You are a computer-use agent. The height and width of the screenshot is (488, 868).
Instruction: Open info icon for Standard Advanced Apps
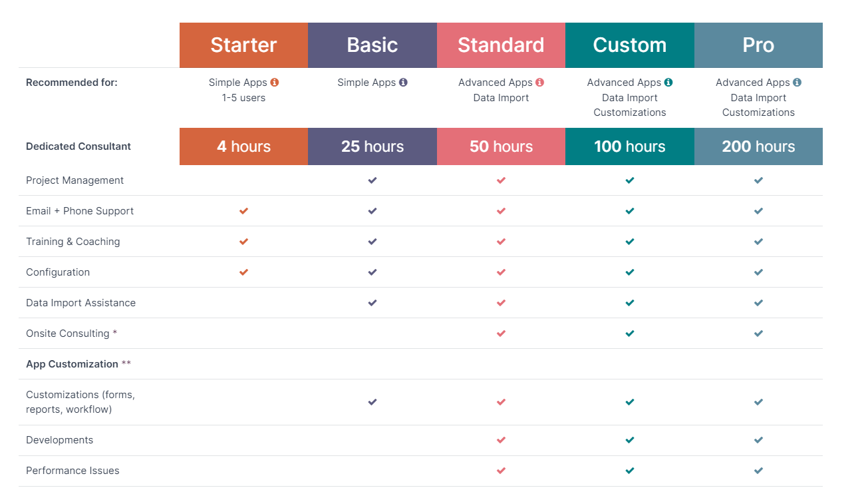[539, 83]
